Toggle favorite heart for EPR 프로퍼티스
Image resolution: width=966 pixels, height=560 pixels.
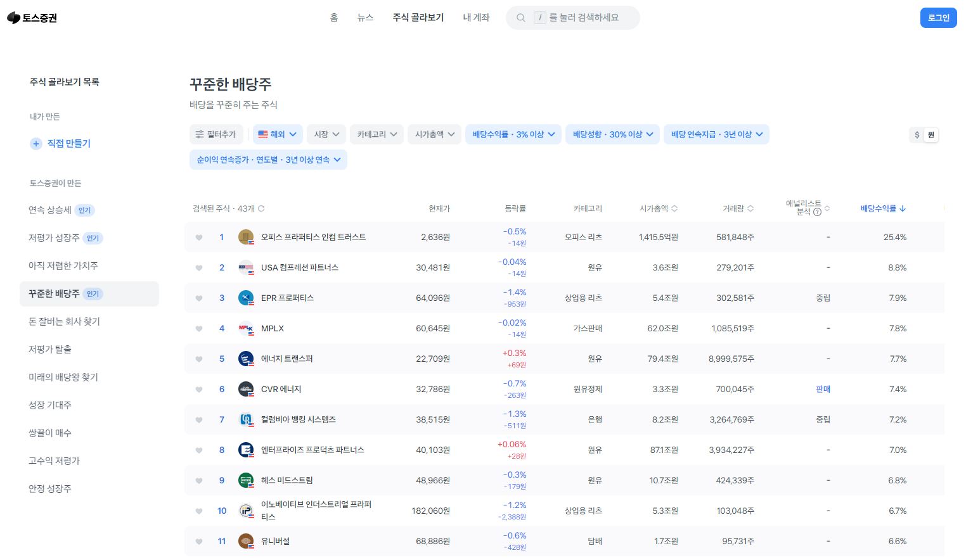(199, 298)
